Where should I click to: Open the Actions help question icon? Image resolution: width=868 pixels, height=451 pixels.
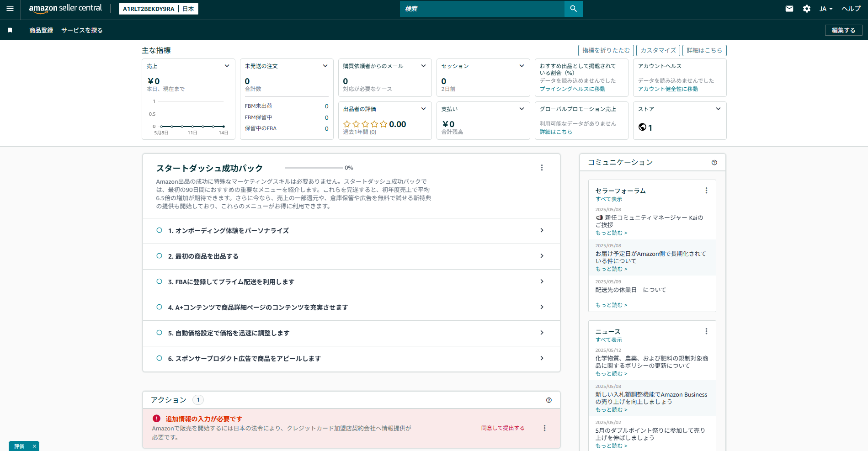coord(549,400)
